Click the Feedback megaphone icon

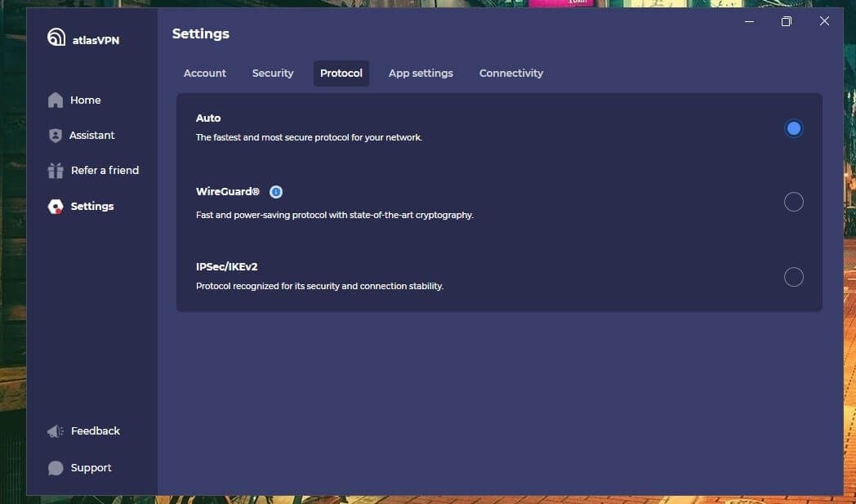56,431
